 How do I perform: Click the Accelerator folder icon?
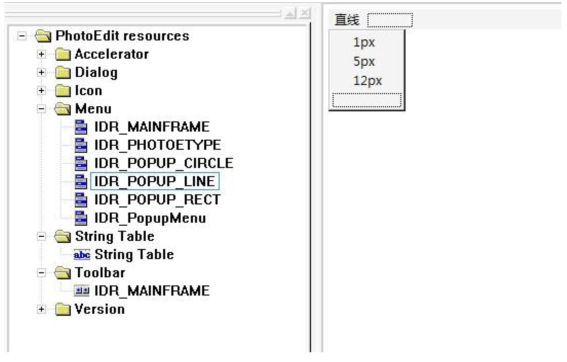point(63,54)
